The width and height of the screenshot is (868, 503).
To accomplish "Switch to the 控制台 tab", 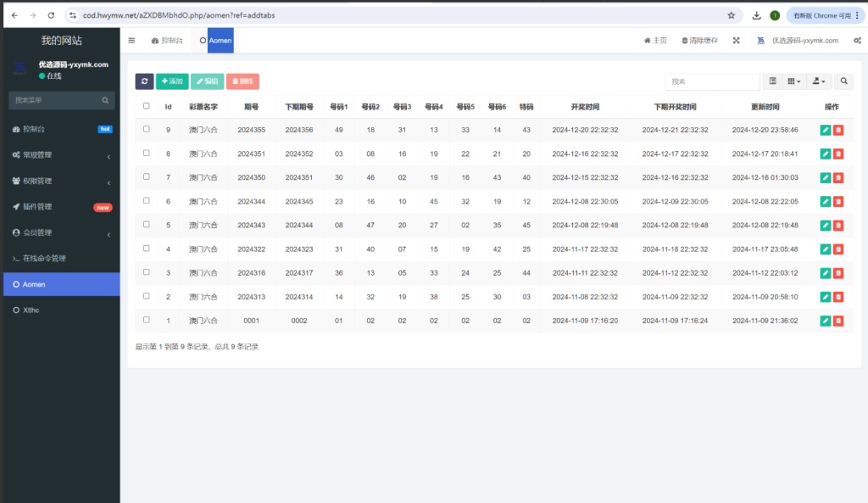I will tap(167, 41).
